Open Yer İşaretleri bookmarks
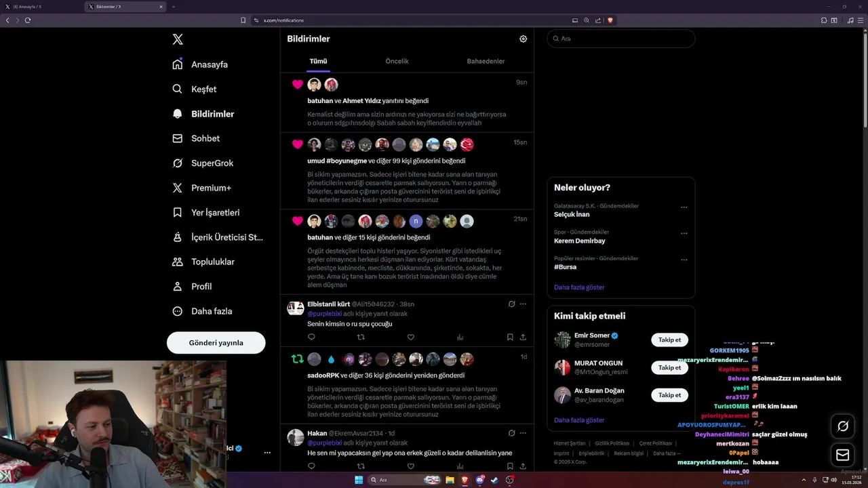 pyautogui.click(x=206, y=212)
